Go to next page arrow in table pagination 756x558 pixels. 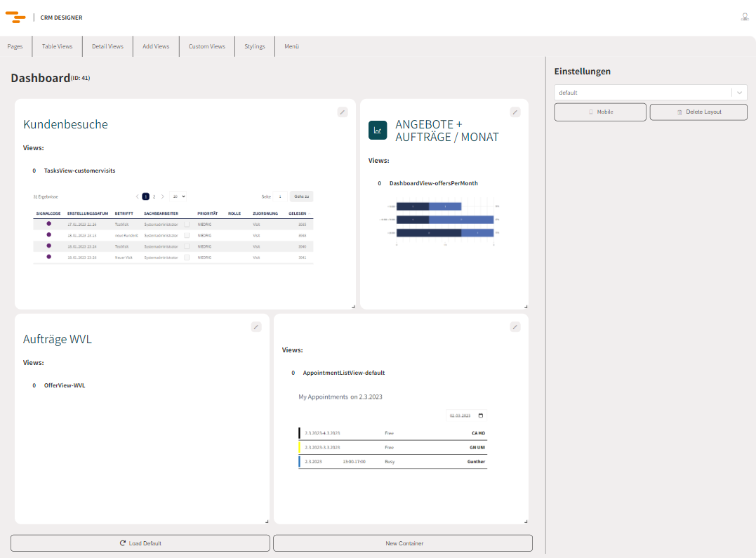(163, 197)
